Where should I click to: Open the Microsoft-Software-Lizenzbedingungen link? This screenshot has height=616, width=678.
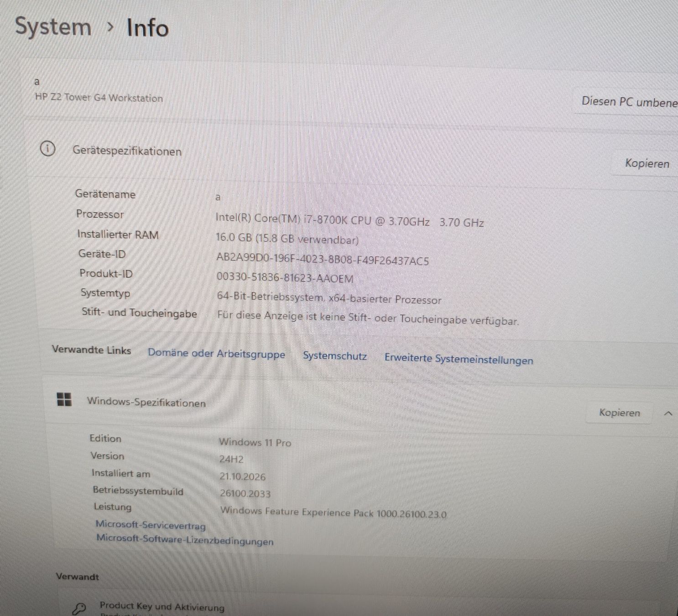click(185, 540)
